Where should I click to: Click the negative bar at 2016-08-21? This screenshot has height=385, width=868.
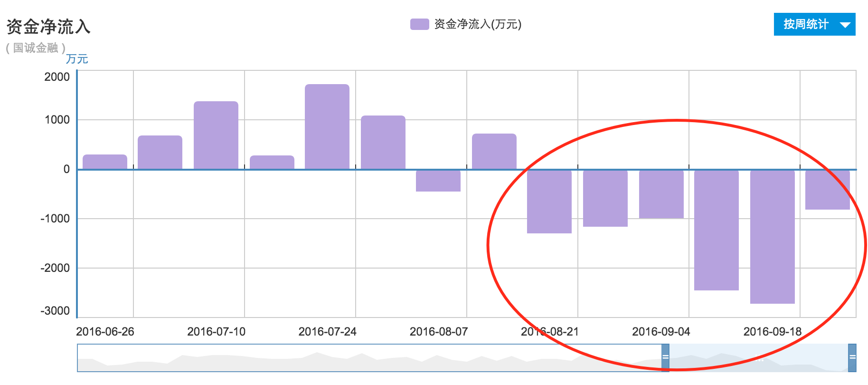549,202
